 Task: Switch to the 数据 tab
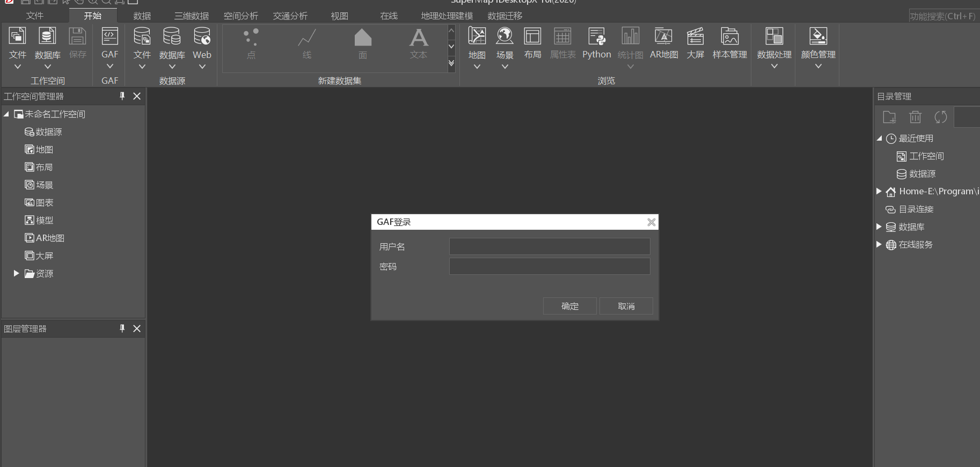142,16
